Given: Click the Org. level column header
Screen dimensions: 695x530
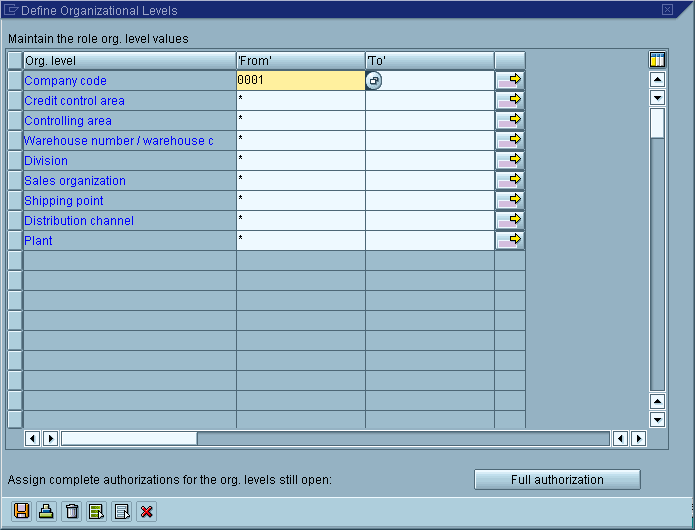Looking at the screenshot, I should pos(129,60).
